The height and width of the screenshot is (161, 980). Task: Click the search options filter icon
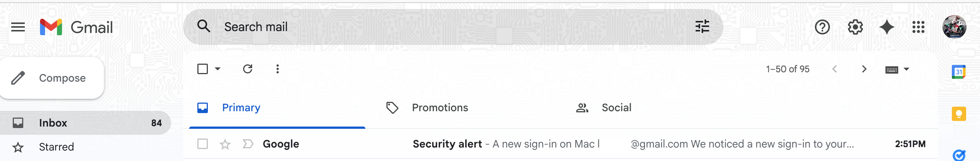pos(702,27)
